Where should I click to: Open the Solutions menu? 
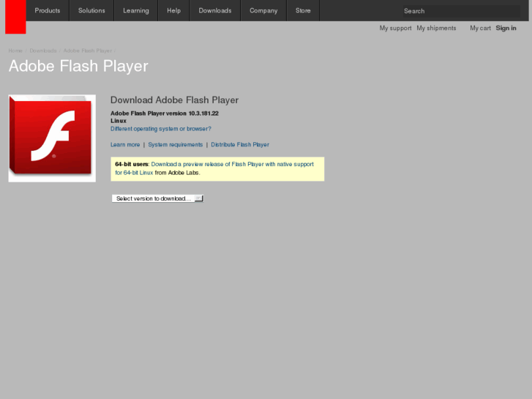(91, 10)
